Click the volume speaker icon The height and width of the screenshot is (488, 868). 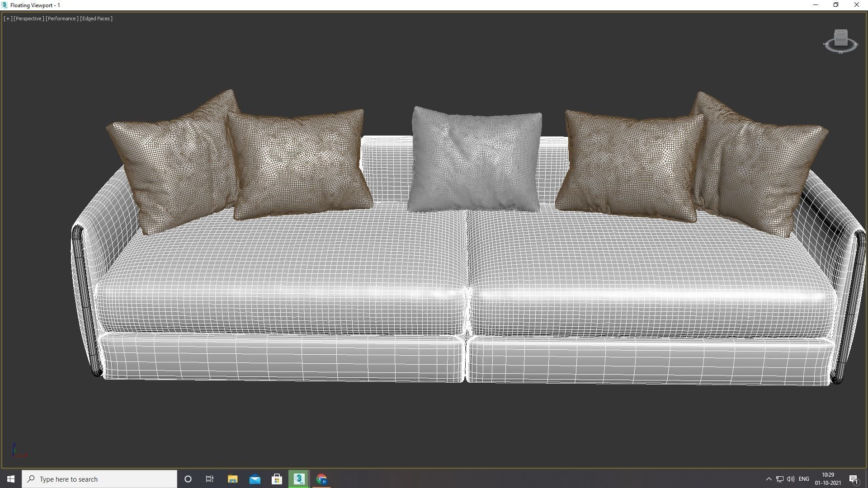(x=791, y=479)
